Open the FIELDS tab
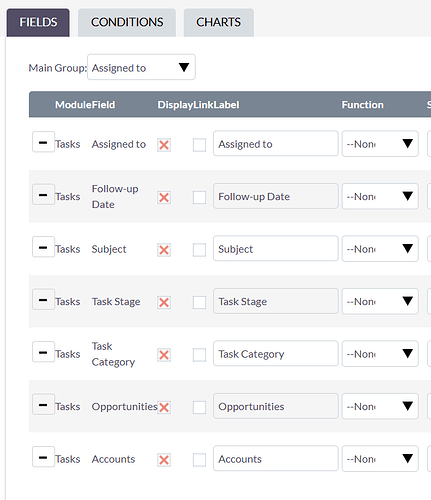 (38, 22)
